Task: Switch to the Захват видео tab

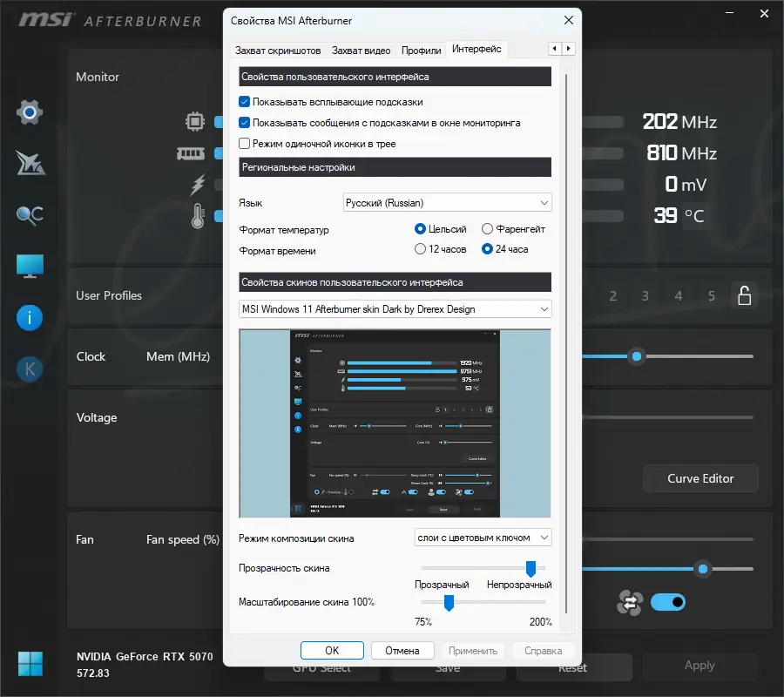Action: pyautogui.click(x=361, y=51)
